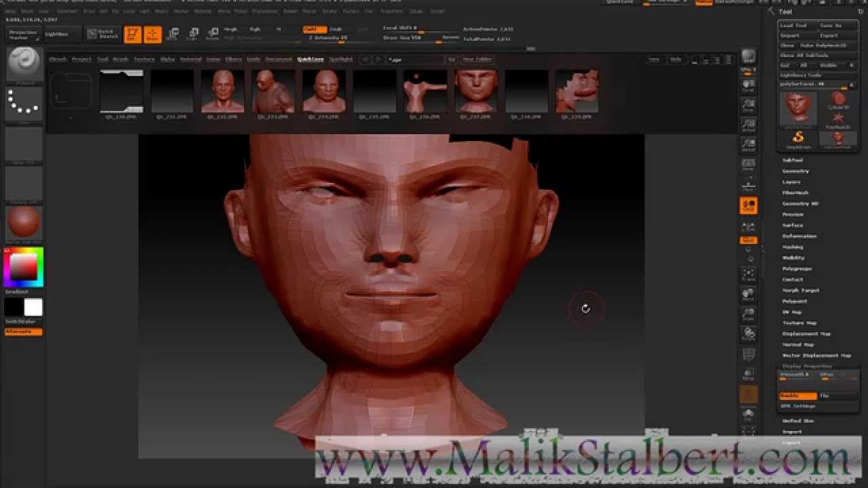The width and height of the screenshot is (868, 488).
Task: Click the Alternate color button
Action: (24, 331)
